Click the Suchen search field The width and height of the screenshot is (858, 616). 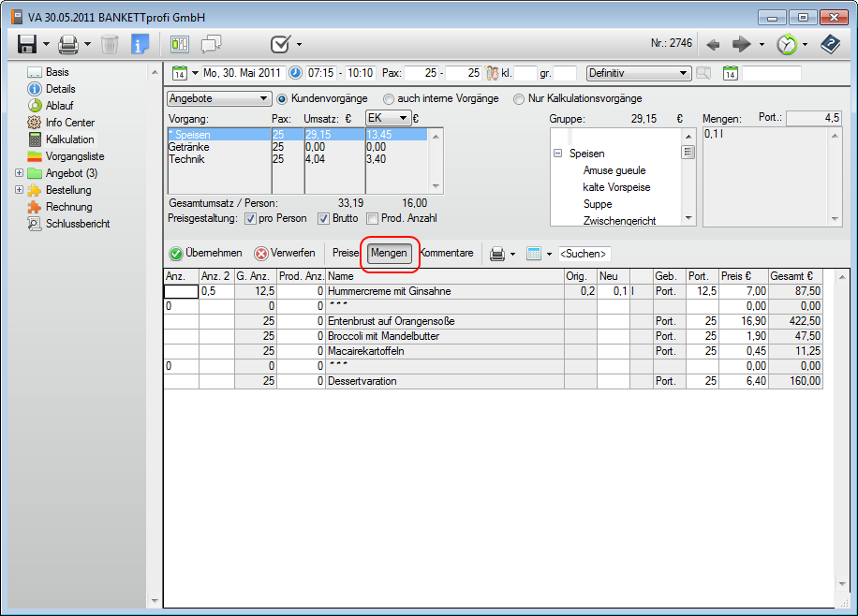coord(584,254)
